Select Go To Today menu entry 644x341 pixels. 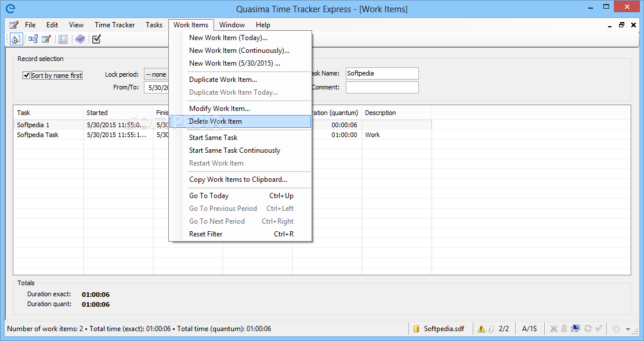(x=240, y=196)
